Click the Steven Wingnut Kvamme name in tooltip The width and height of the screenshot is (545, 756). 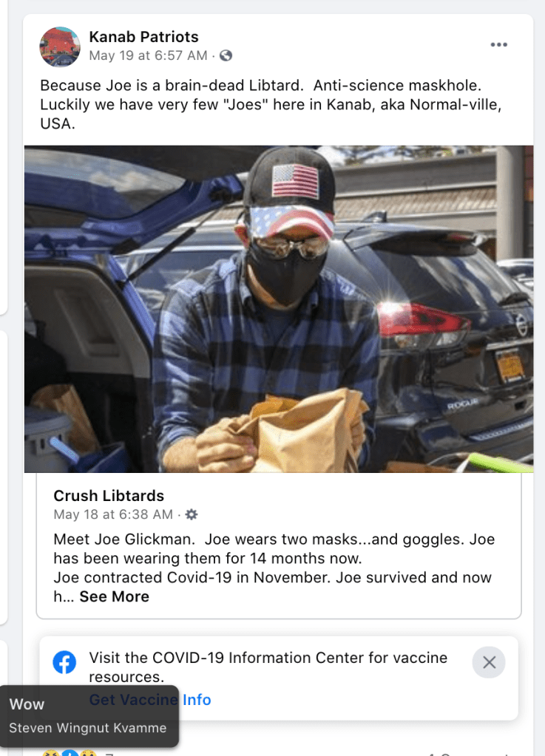click(88, 728)
